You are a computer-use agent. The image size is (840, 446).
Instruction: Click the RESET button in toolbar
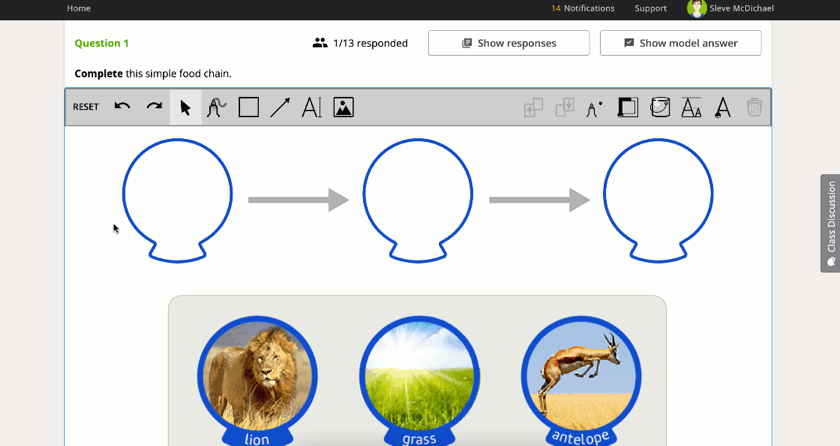point(86,107)
